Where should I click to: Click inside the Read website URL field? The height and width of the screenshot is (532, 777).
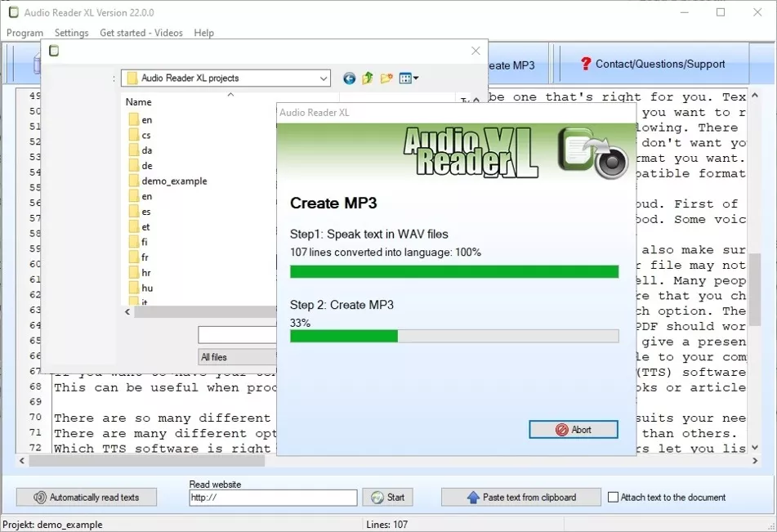click(273, 497)
